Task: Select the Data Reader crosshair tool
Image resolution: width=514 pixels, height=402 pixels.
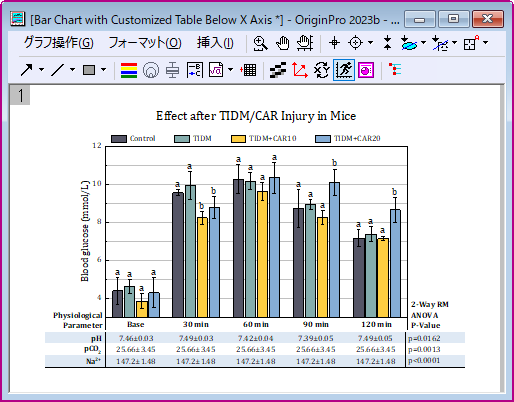Action: point(334,43)
